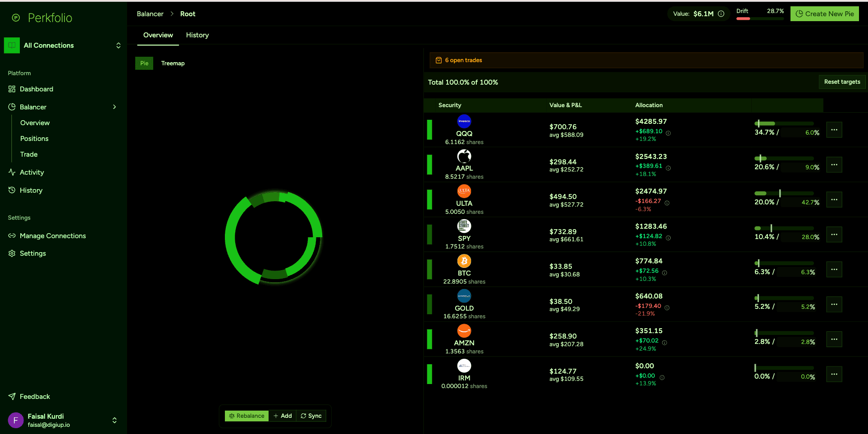The height and width of the screenshot is (434, 868).
Task: Open the QQQ row more options menu
Action: (x=834, y=130)
